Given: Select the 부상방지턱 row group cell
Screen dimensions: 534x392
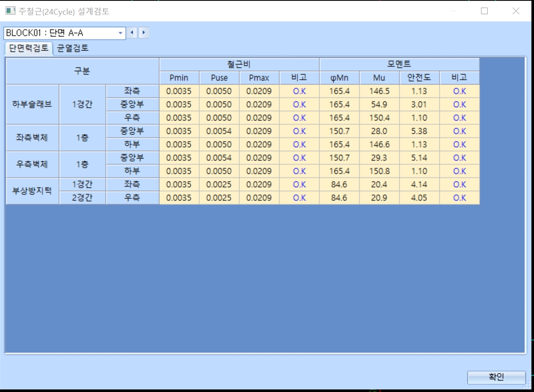Looking at the screenshot, I should tap(32, 191).
